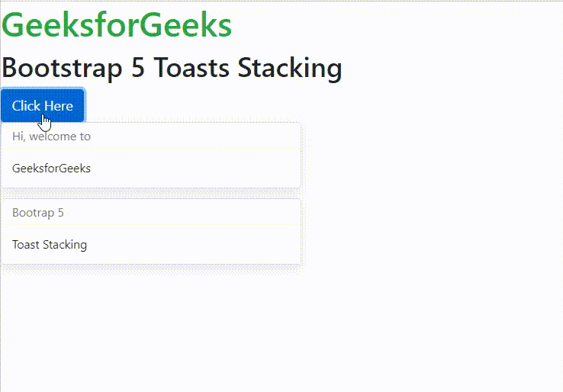Click empty space to right of first toast
The height and width of the screenshot is (392, 563).
(427, 156)
